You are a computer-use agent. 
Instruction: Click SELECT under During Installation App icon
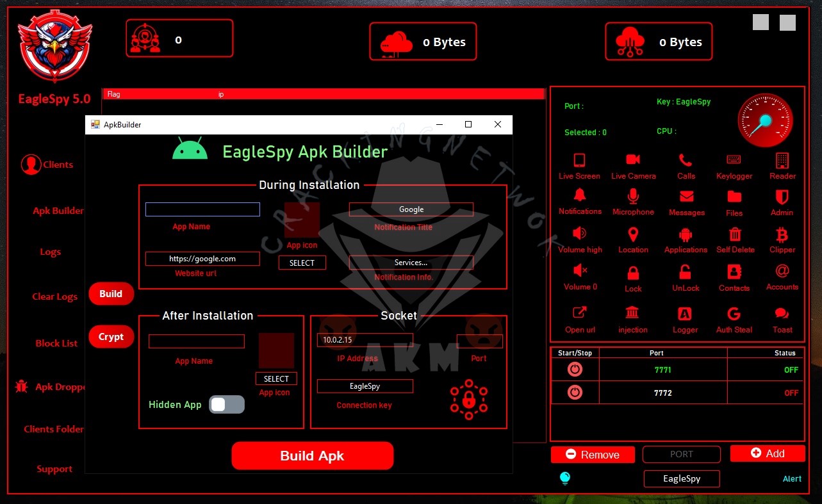302,263
